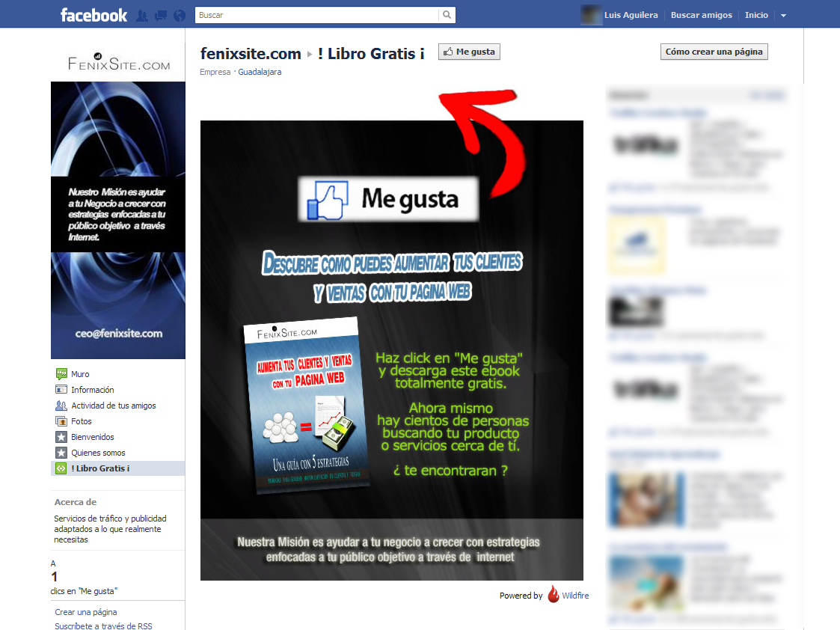840x630 pixels.
Task: Click the Actividad de tus amigos icon
Action: pyautogui.click(x=61, y=406)
